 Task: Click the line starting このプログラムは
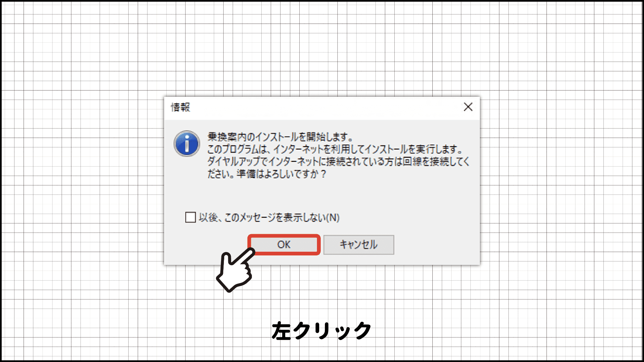click(x=335, y=149)
